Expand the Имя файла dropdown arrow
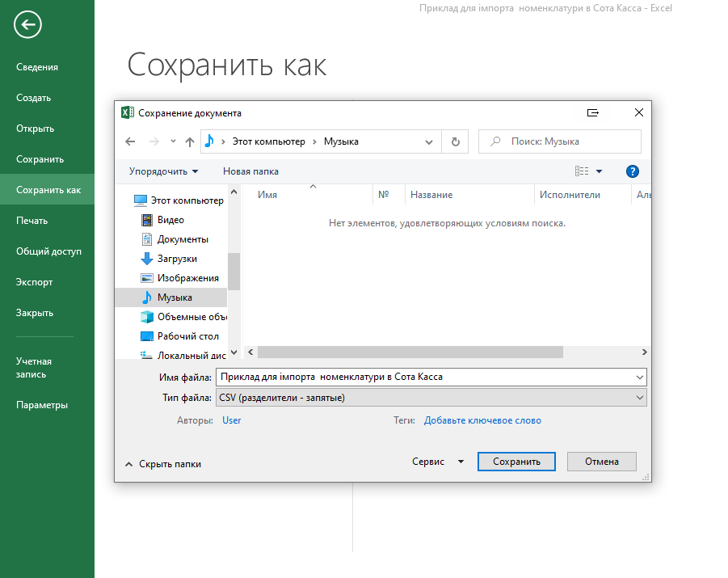The image size is (728, 578). [x=640, y=378]
